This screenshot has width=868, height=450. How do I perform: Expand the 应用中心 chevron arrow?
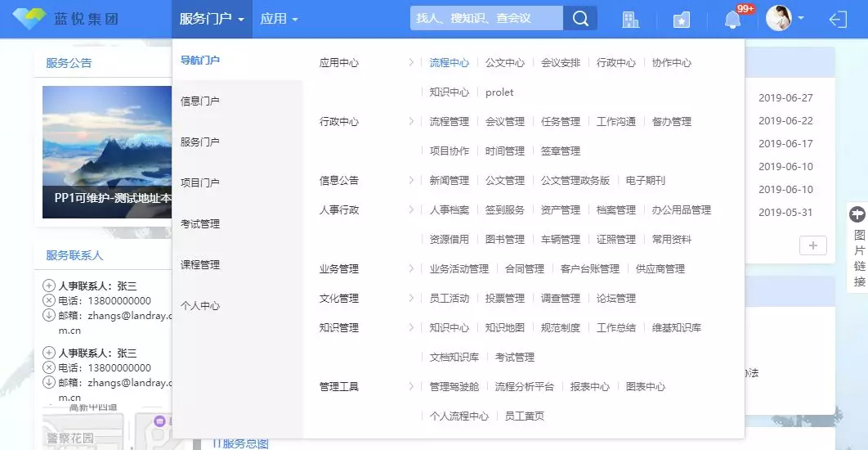(411, 62)
